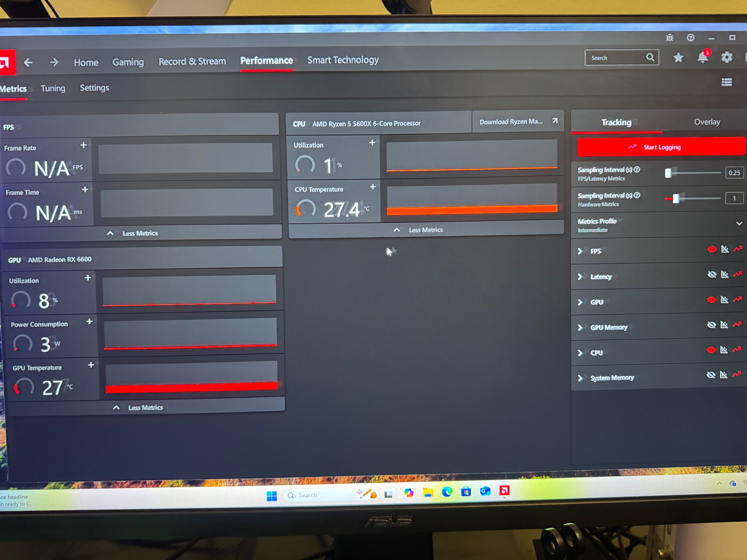
Task: Open the help question mark icon
Action: 690,38
